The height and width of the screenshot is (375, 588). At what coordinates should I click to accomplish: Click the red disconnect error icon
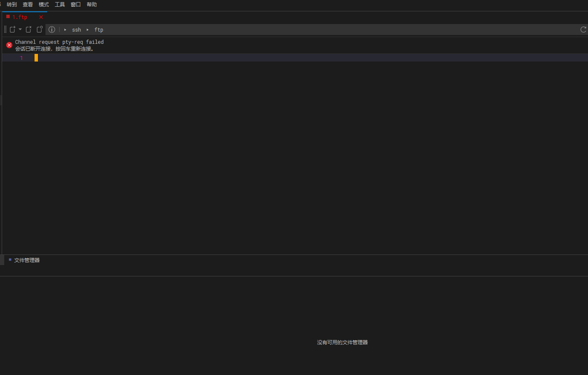(9, 45)
